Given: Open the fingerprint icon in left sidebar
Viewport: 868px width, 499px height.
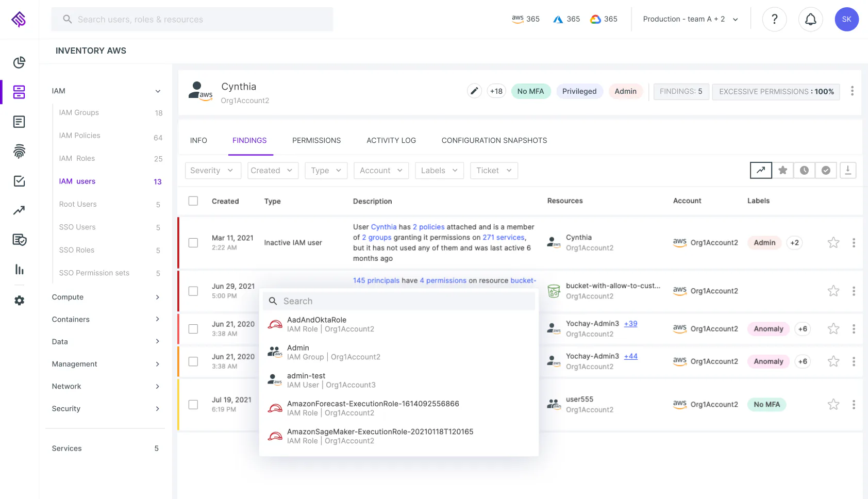Looking at the screenshot, I should [19, 151].
